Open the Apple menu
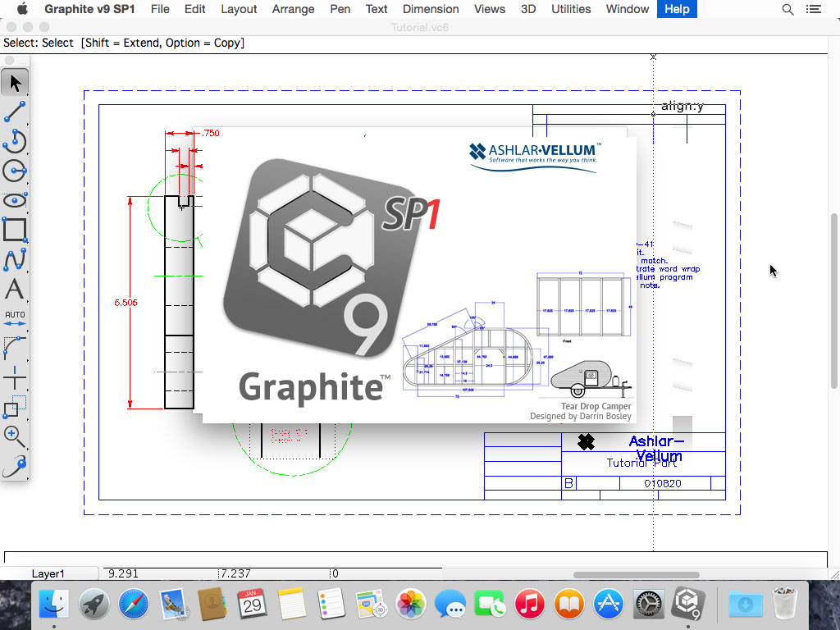 [22, 9]
